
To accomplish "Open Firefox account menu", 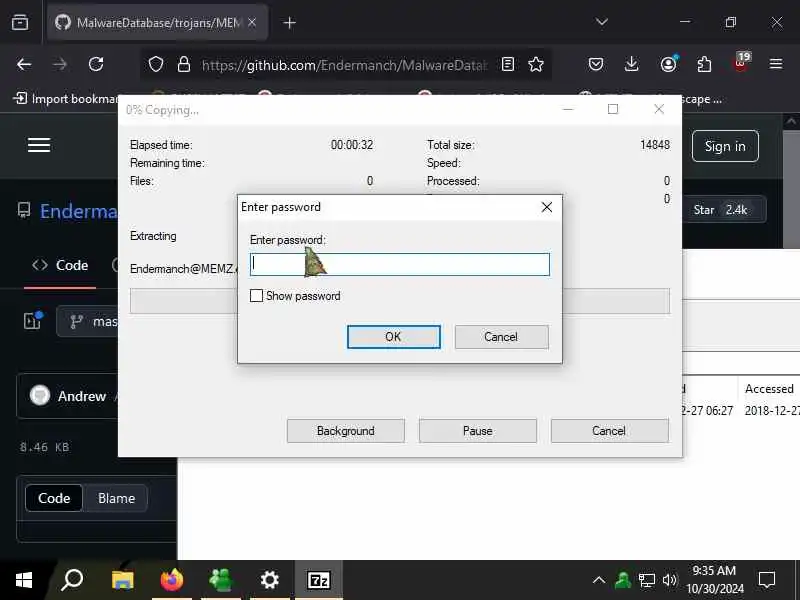I will click(x=668, y=64).
